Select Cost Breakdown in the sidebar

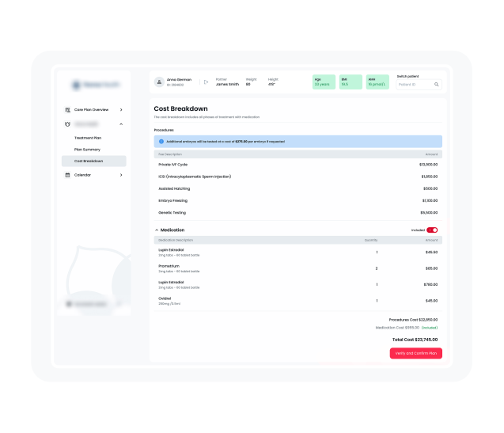[x=89, y=161]
